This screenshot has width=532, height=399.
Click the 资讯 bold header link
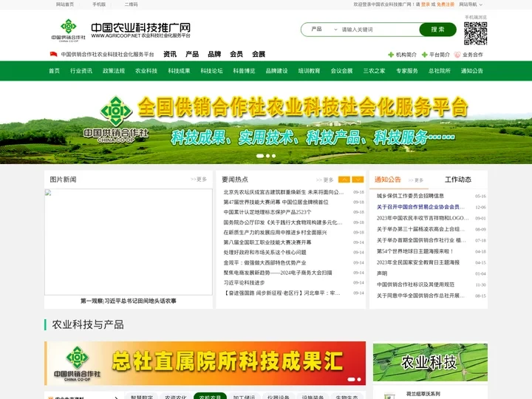click(x=170, y=54)
